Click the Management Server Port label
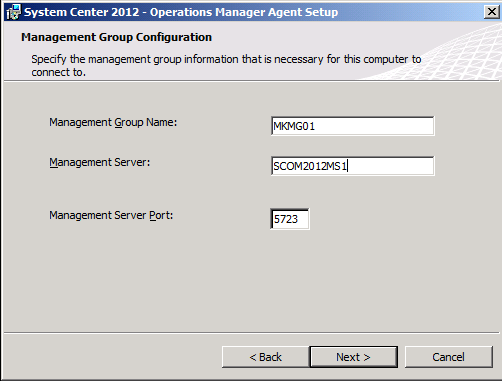The width and height of the screenshot is (502, 381). (111, 215)
